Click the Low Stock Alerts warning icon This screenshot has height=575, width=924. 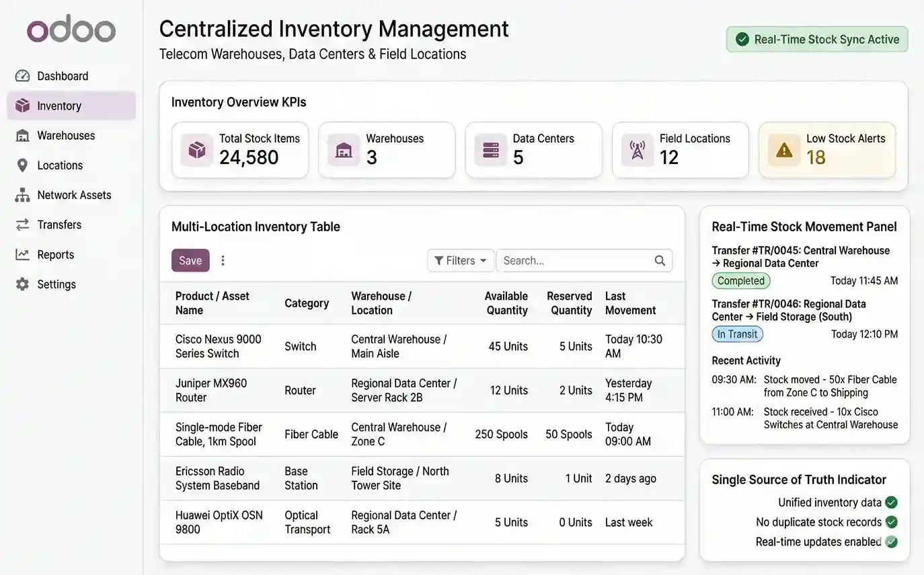tap(783, 149)
